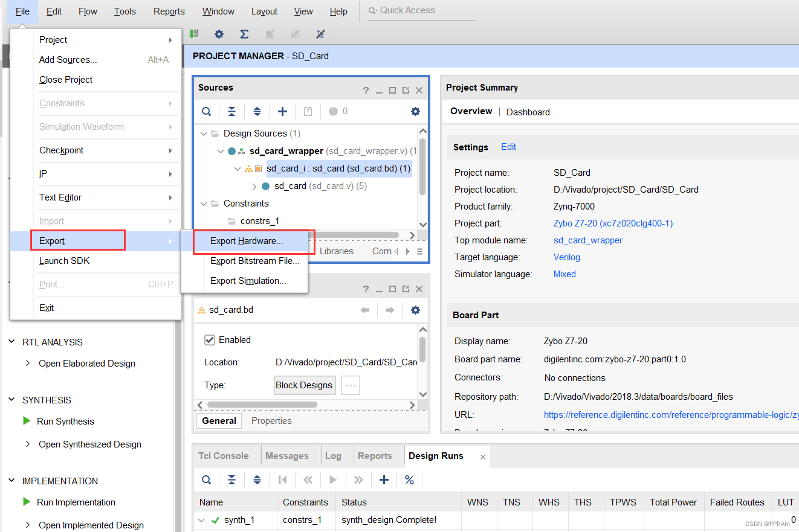Open search in the Sources panel
799x532 pixels.
(207, 111)
